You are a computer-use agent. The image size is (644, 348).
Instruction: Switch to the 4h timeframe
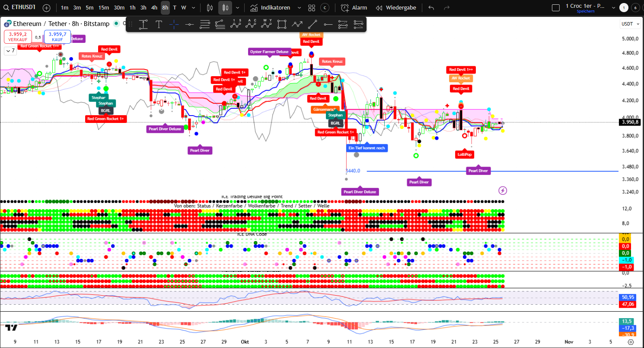(154, 8)
